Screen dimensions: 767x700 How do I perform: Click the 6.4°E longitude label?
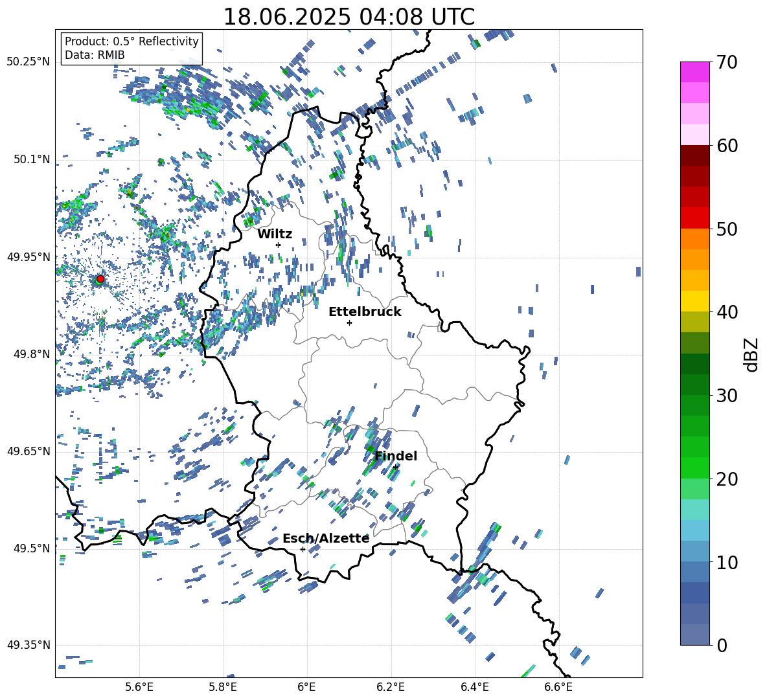tap(474, 687)
